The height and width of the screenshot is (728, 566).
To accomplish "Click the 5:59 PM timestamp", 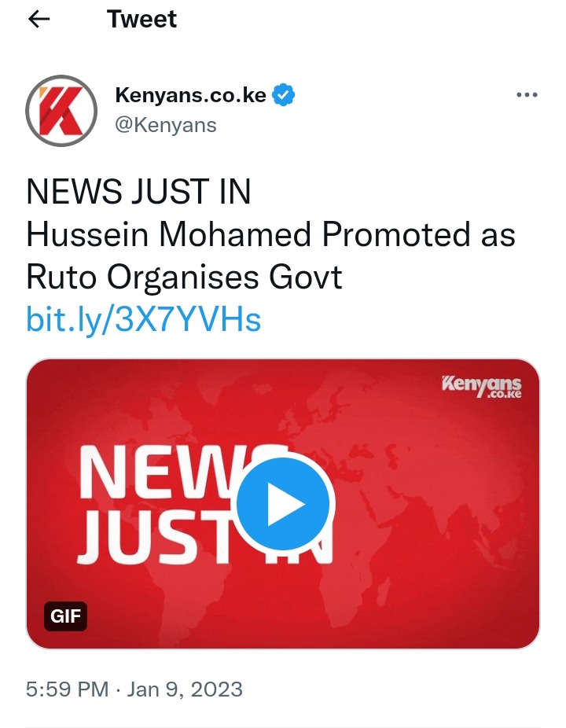I will point(68,689).
